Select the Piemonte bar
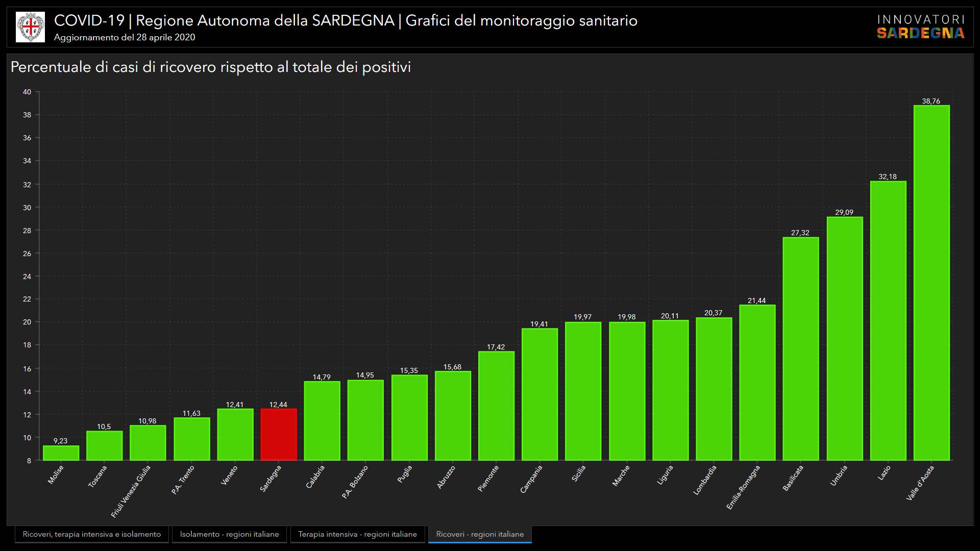The image size is (980, 551). pyautogui.click(x=496, y=406)
